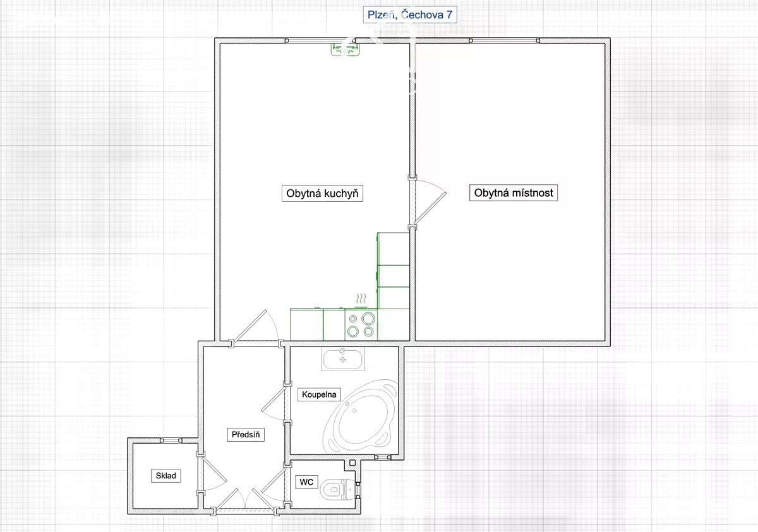Select the "Obytná místnost" room label
The image size is (758, 532).
(514, 193)
